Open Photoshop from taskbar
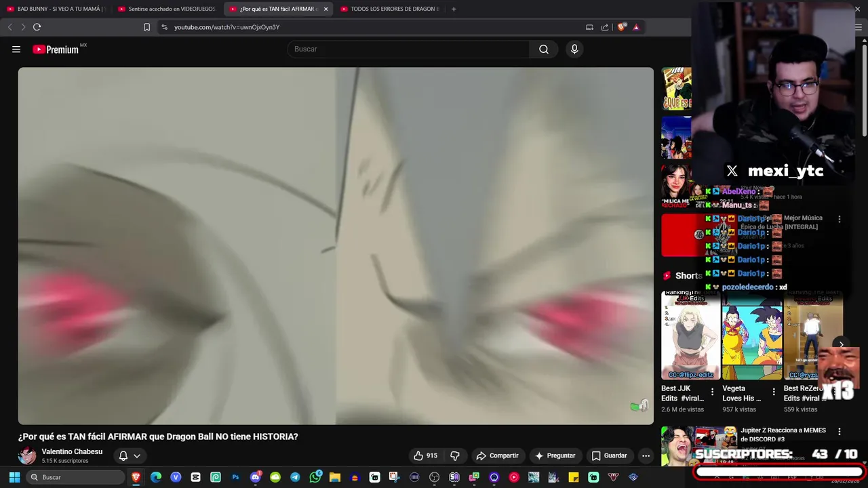The width and height of the screenshot is (868, 488). [236, 477]
